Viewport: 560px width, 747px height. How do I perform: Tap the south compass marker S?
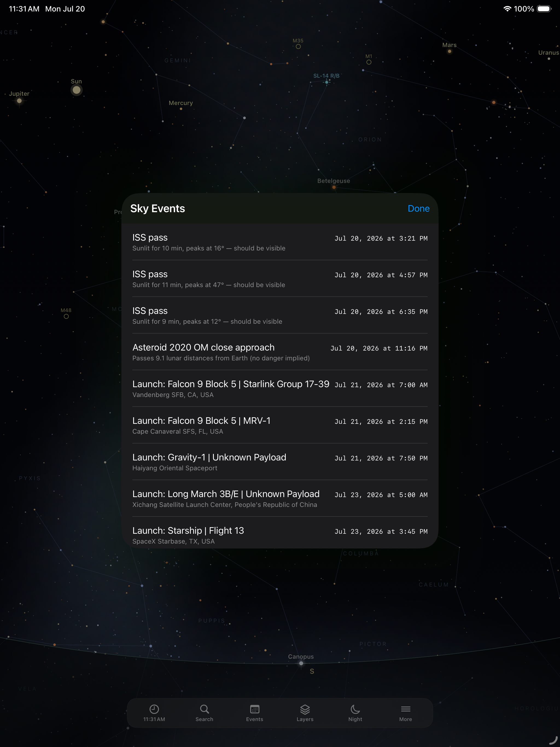tap(312, 671)
